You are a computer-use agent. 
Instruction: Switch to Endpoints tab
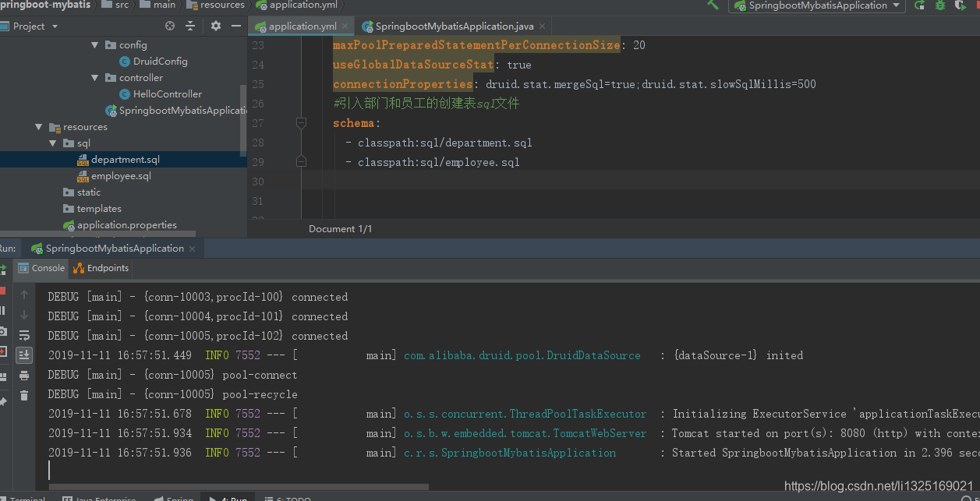pyautogui.click(x=101, y=268)
